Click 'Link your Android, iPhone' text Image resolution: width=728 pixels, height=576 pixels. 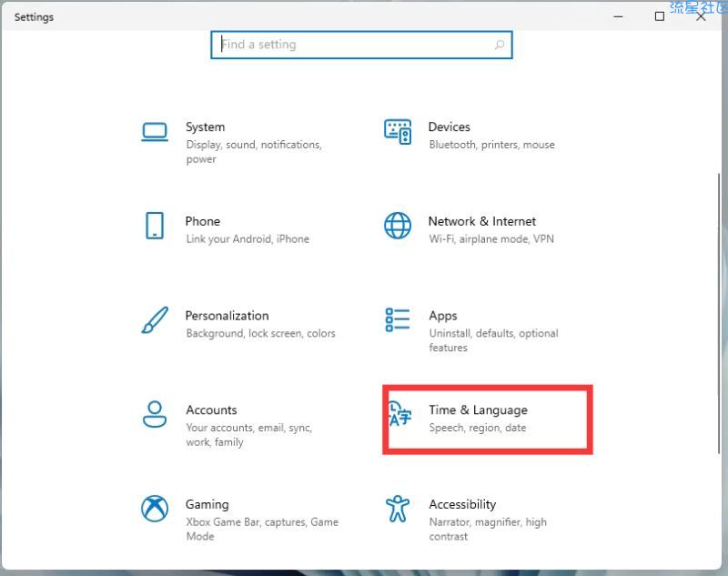(x=248, y=239)
